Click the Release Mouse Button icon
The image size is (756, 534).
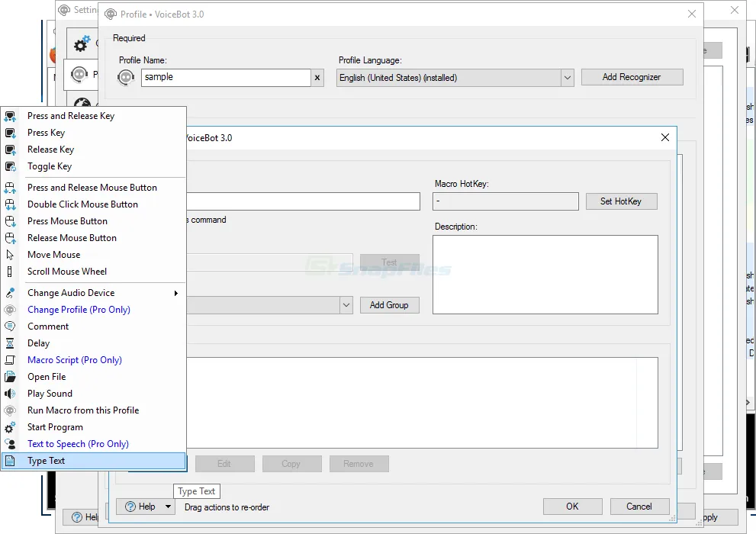(x=10, y=238)
